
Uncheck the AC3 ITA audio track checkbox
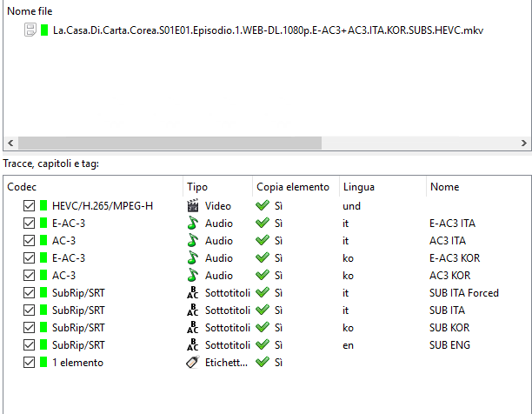30,240
